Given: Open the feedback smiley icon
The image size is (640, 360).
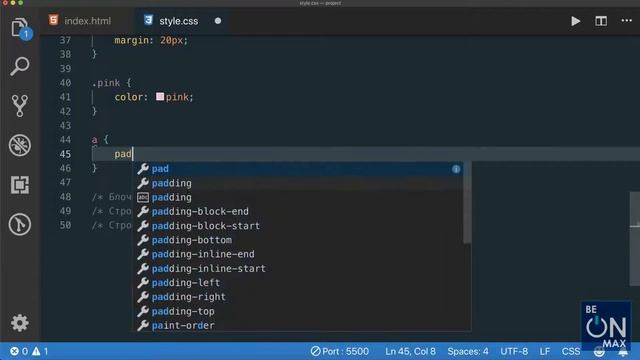Looking at the screenshot, I should pyautogui.click(x=599, y=352).
